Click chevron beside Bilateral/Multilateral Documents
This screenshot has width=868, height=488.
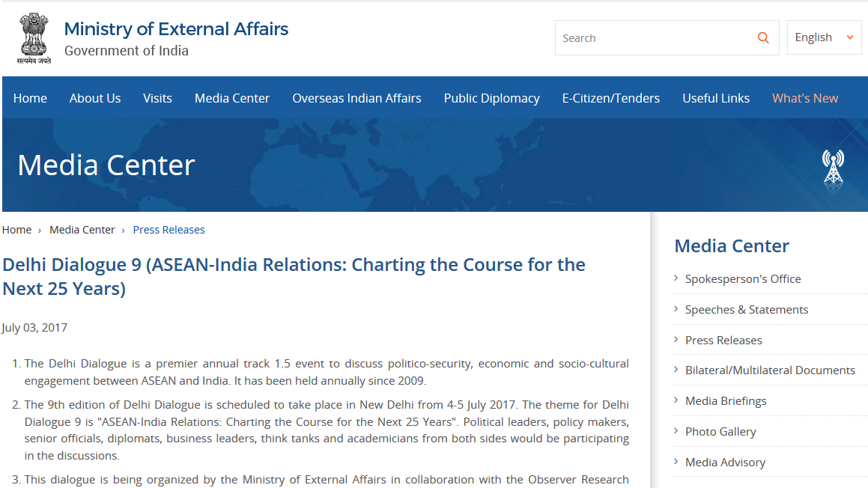tap(676, 369)
